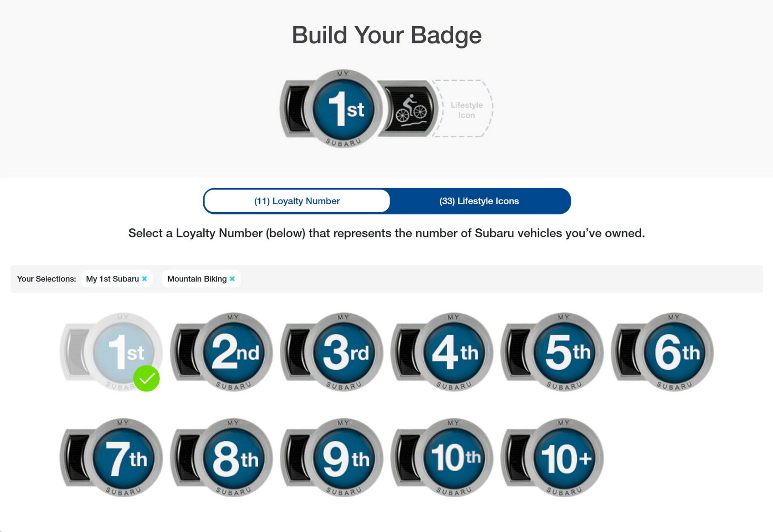Remove the Mountain Biking selection
The height and width of the screenshot is (532, 773).
[232, 279]
